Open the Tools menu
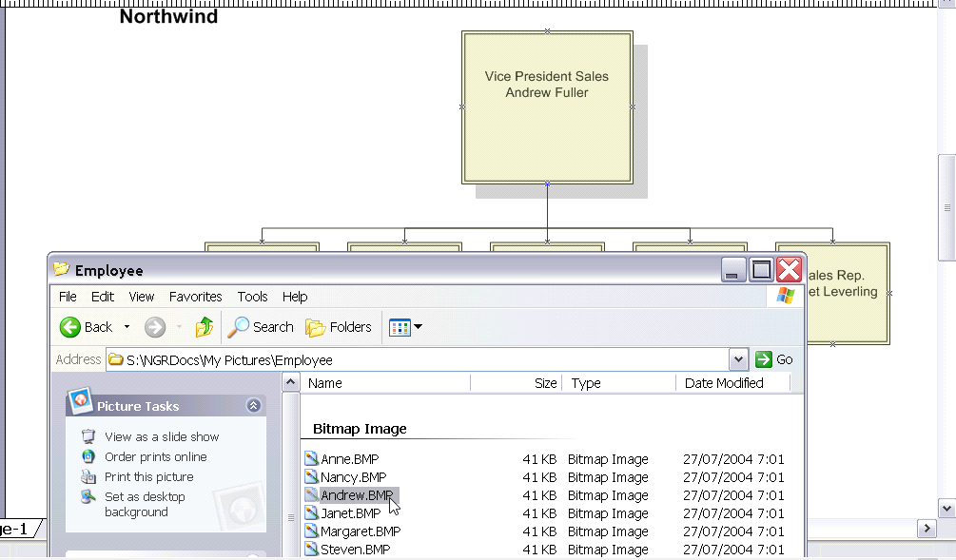The image size is (956, 560). click(x=252, y=297)
